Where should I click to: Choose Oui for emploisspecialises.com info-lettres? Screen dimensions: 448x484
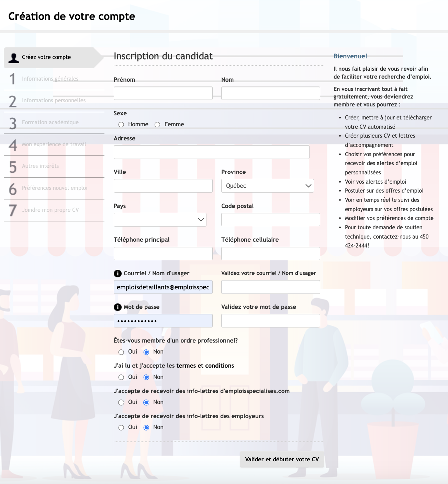pyautogui.click(x=121, y=402)
